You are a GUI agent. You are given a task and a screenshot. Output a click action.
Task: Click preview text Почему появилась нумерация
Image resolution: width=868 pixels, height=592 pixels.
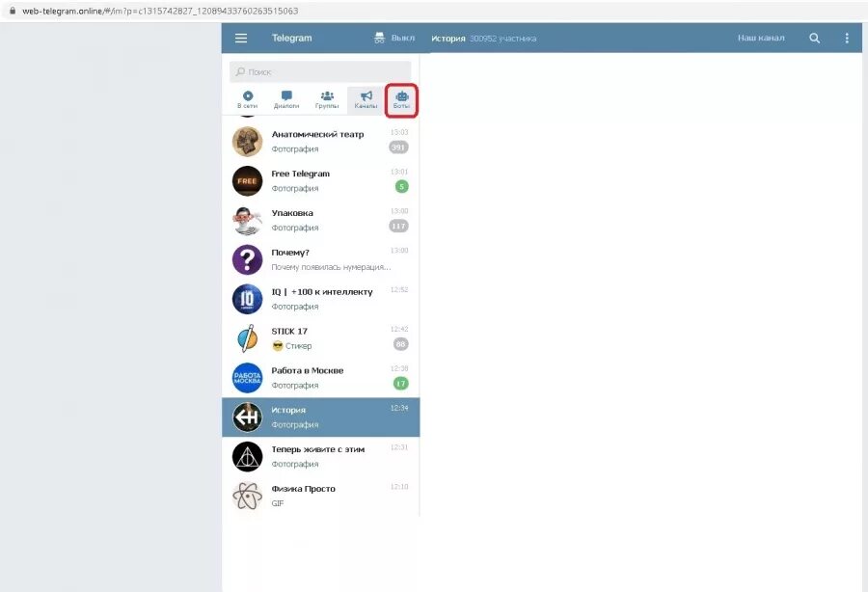[x=331, y=267]
